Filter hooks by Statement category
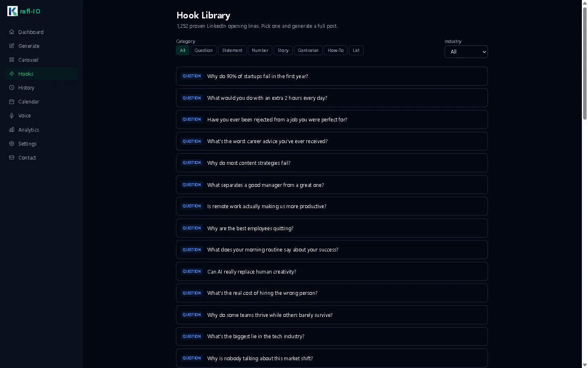Screen dimensions: 588x368 232,50
